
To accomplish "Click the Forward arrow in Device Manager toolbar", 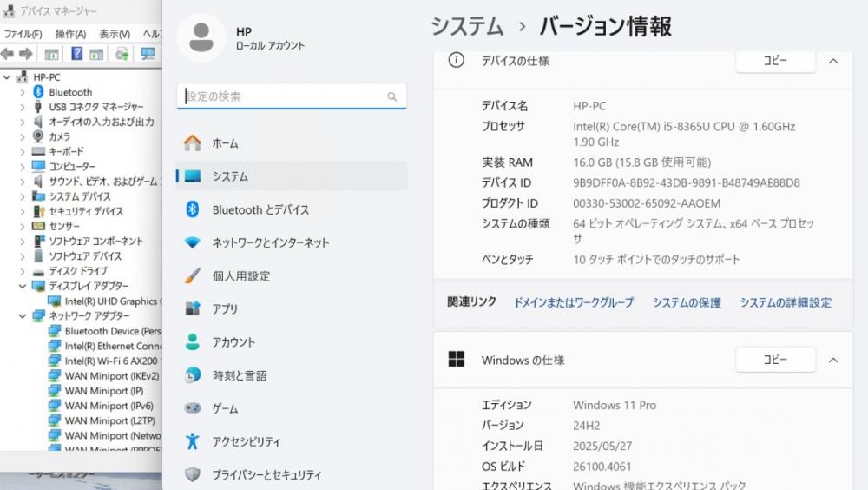I will tap(25, 54).
